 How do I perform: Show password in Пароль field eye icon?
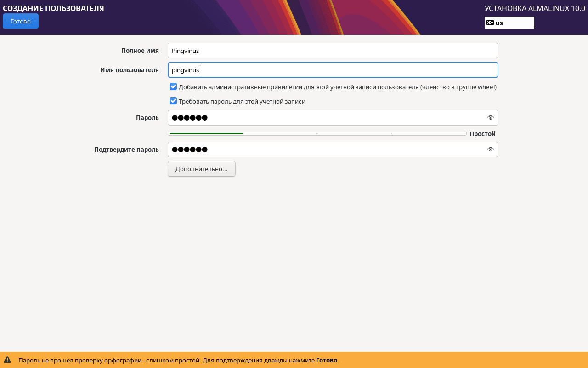click(490, 118)
